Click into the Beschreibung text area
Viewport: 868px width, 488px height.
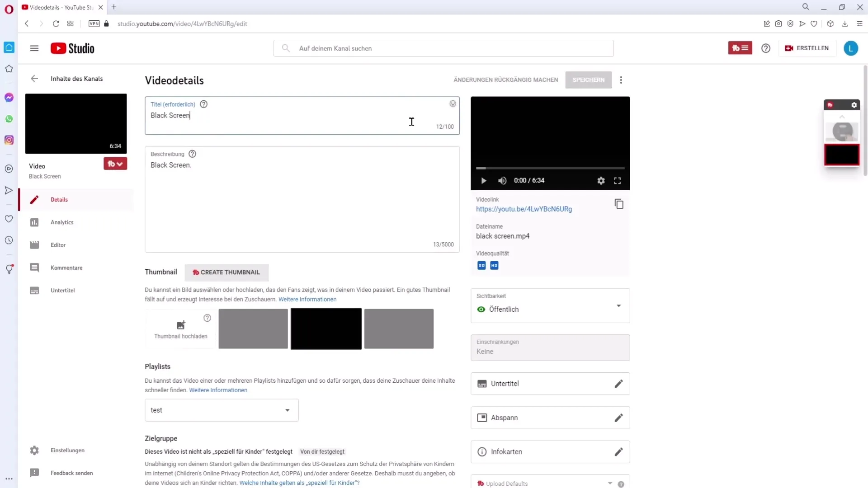[x=302, y=199]
